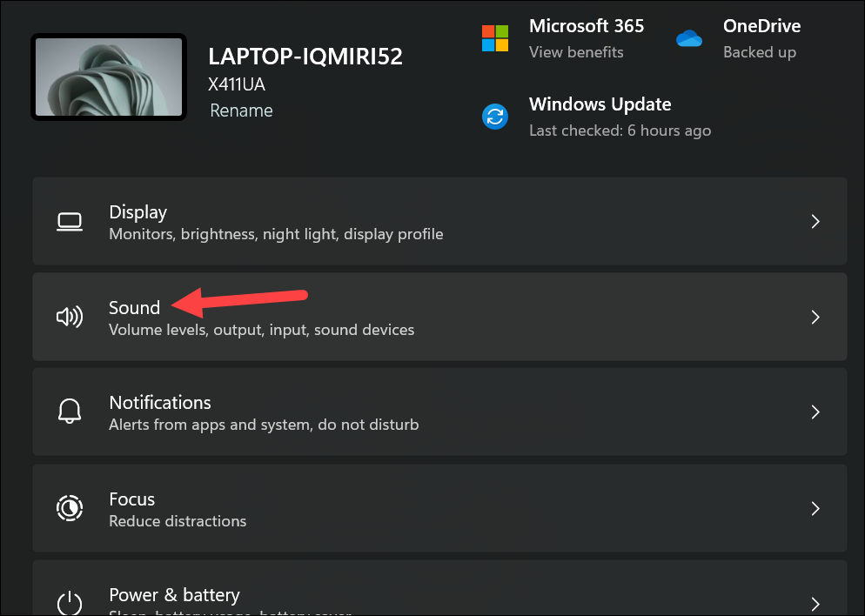Viewport: 865px width, 616px height.
Task: Click the Display monitor icon
Action: (70, 221)
